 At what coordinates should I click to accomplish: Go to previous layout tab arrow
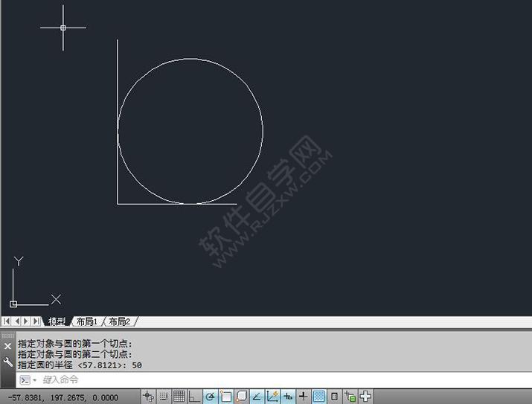[x=16, y=321]
